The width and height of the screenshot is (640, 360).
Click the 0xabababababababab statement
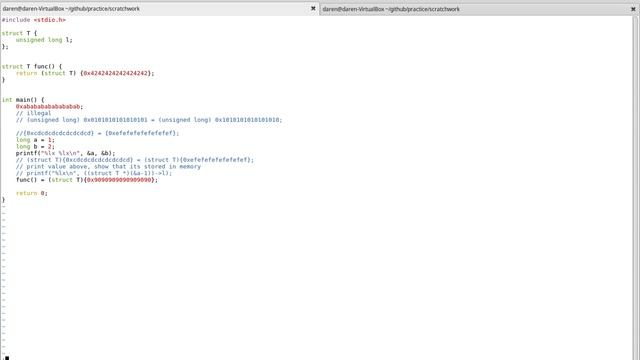(49, 107)
